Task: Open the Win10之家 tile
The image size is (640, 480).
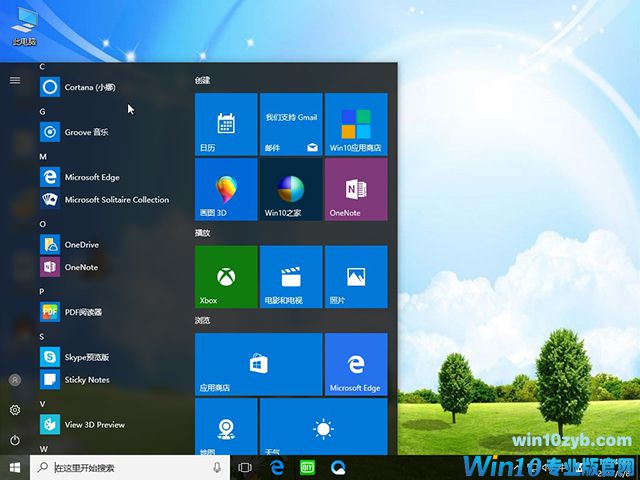Action: [x=291, y=189]
